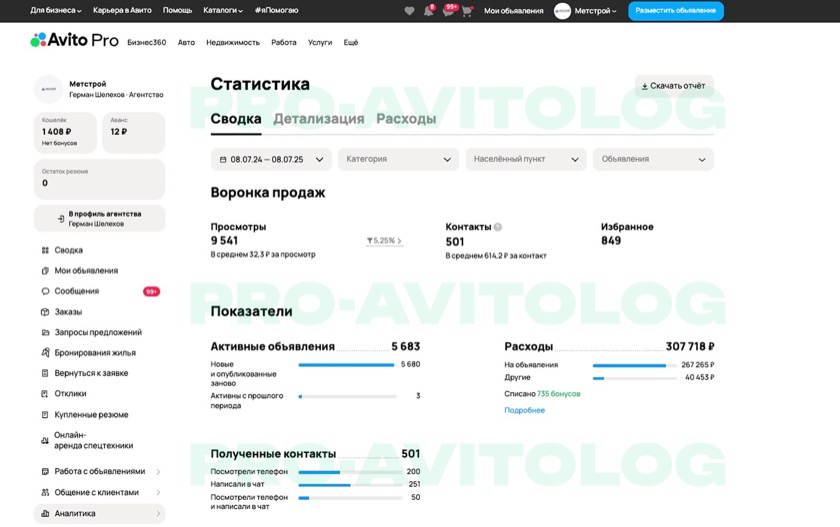Click Аванс card showing 12 ₽
The width and height of the screenshot is (840, 527).
(133, 132)
